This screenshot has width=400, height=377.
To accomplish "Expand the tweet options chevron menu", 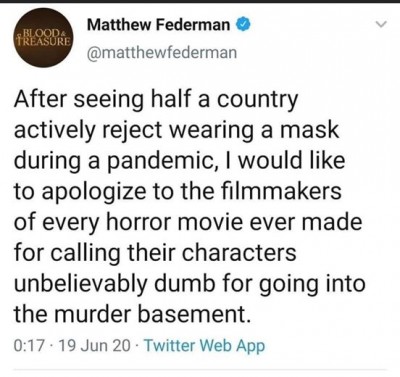I will pyautogui.click(x=380, y=24).
